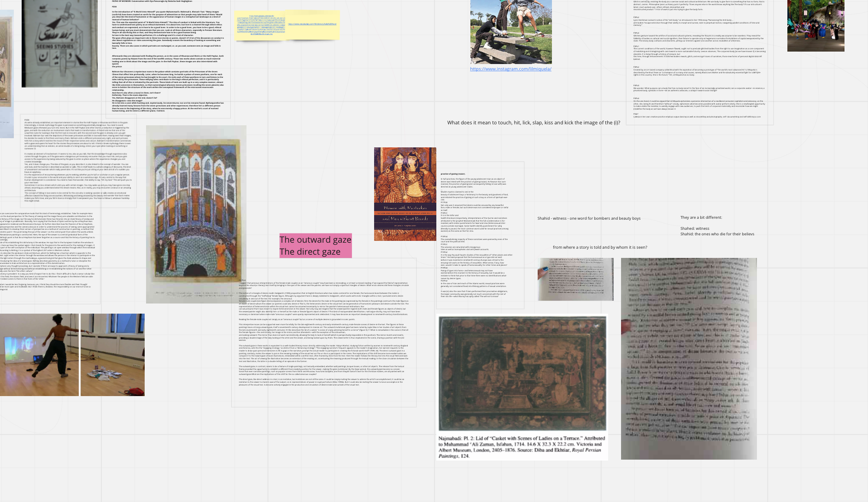Click text 'from where a story is told and by whom'

(x=600, y=247)
